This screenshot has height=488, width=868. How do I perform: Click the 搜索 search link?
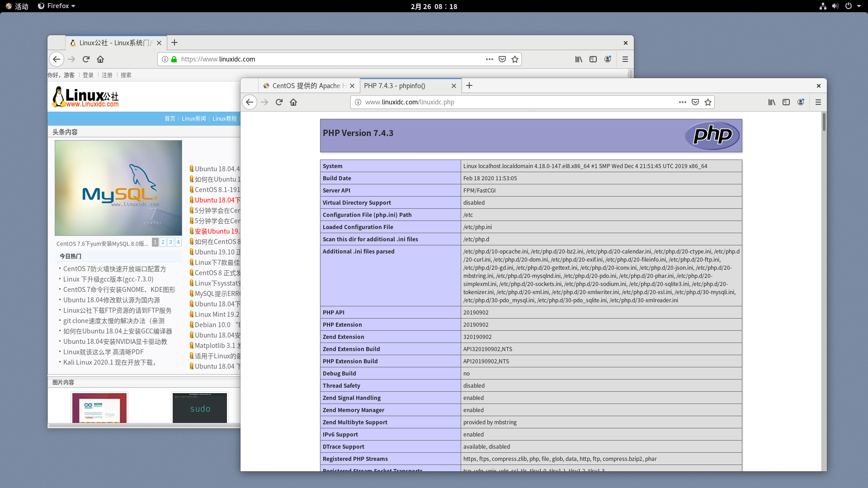tap(126, 75)
